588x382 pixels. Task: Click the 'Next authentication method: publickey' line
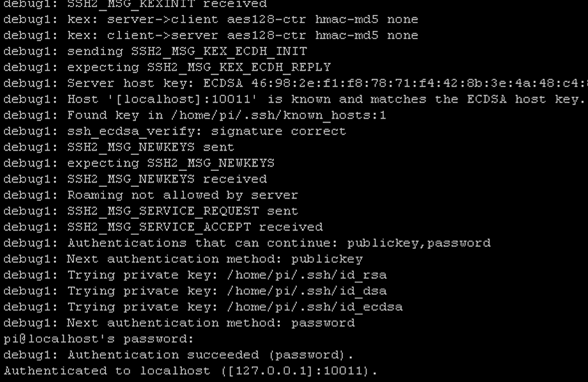183,259
